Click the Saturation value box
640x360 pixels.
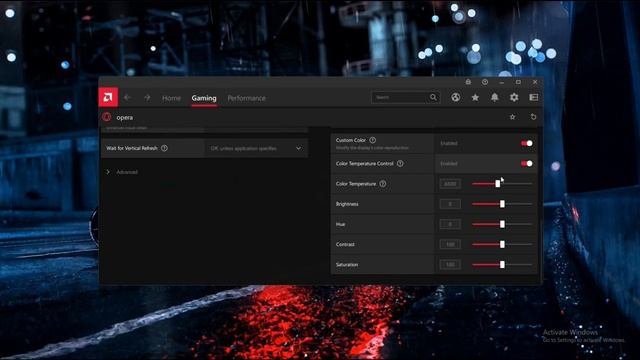[x=450, y=264]
